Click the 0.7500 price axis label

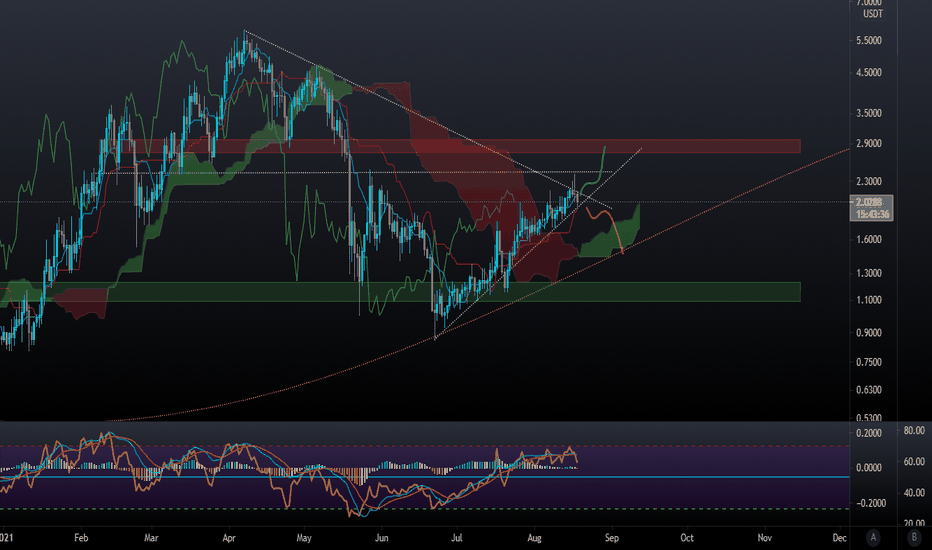(868, 362)
